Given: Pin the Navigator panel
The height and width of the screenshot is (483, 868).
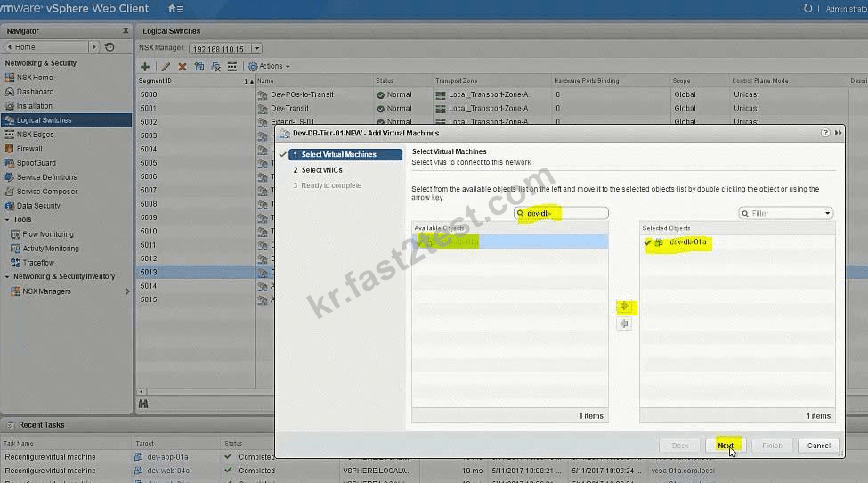Looking at the screenshot, I should coord(126,31).
